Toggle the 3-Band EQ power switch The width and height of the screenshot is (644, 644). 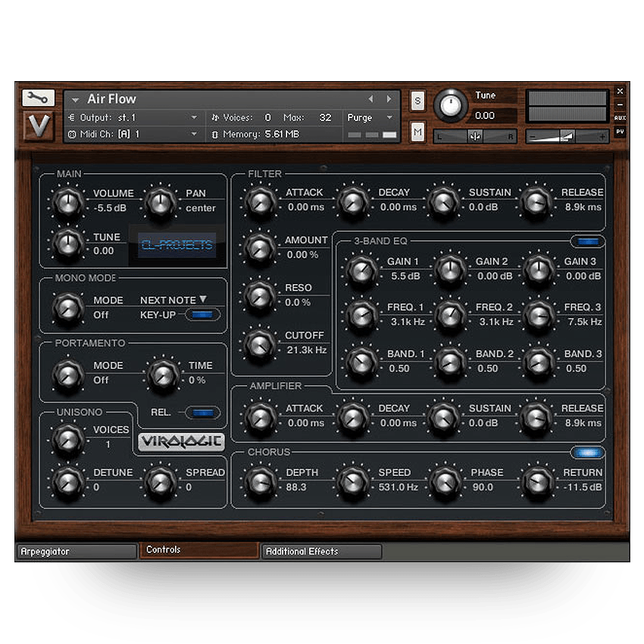[588, 242]
